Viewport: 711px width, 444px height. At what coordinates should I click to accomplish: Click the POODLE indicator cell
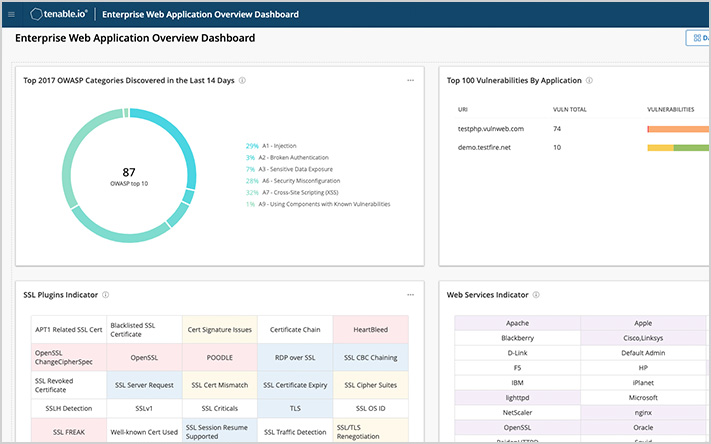(x=219, y=357)
